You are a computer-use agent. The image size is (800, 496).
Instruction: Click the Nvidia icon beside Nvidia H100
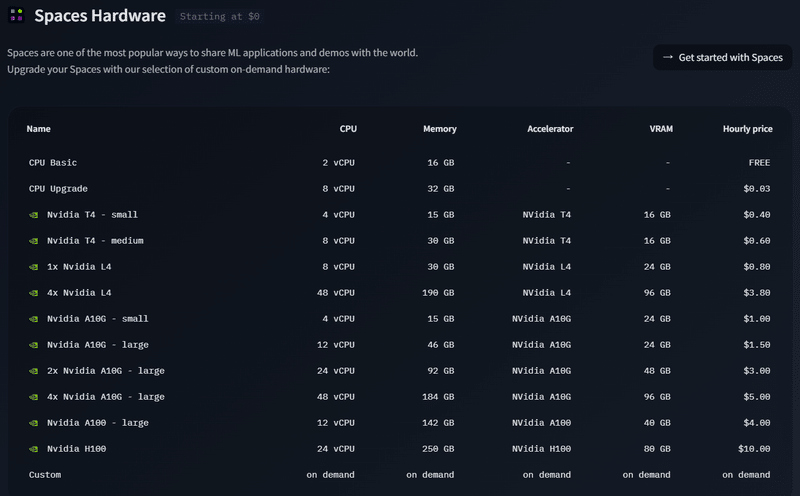click(x=33, y=449)
